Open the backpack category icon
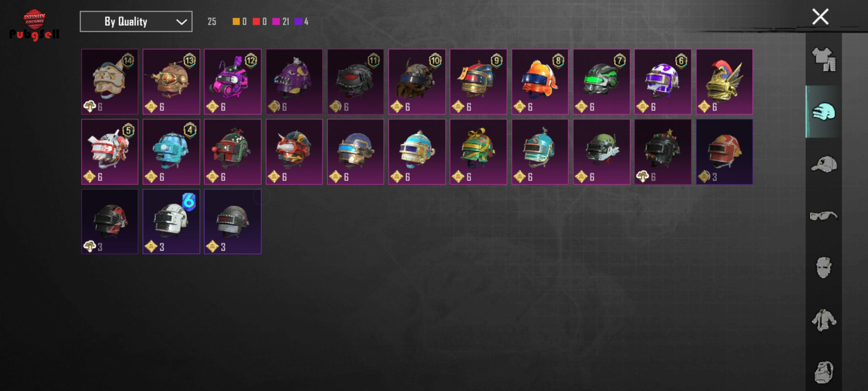868x391 pixels. [x=824, y=372]
